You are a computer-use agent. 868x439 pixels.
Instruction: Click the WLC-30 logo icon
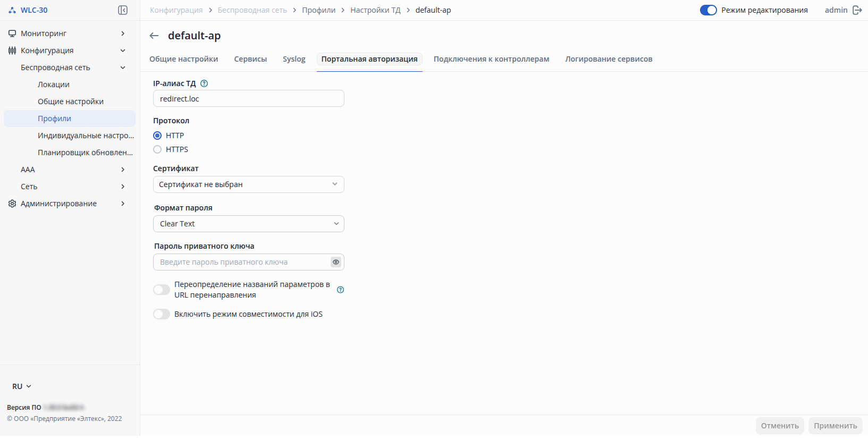pyautogui.click(x=12, y=10)
